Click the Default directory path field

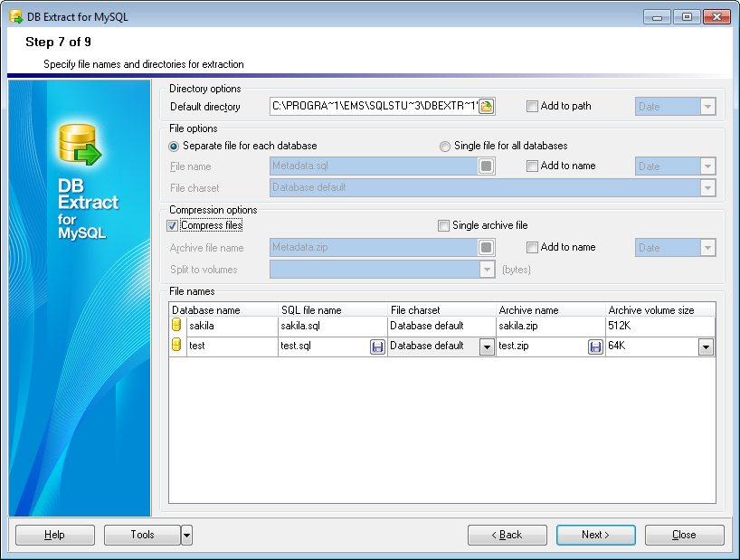click(373, 106)
